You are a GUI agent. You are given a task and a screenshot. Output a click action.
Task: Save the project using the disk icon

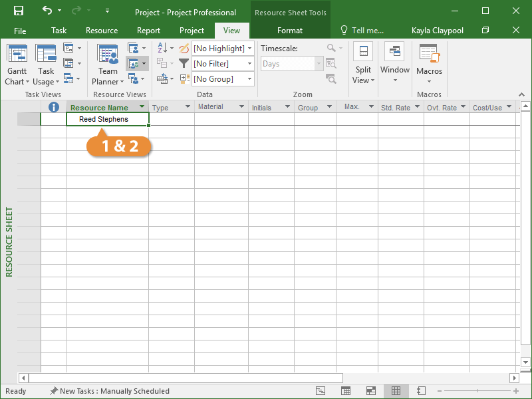[x=19, y=11]
